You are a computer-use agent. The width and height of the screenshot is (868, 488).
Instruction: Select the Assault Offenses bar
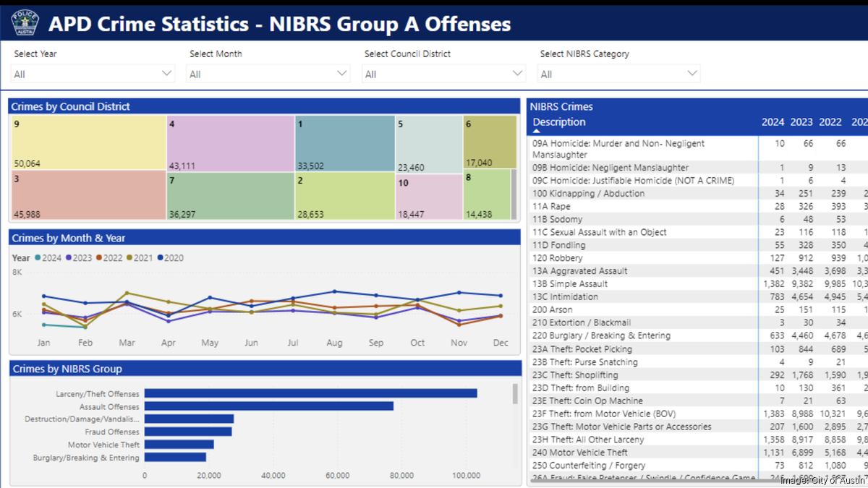coord(269,406)
